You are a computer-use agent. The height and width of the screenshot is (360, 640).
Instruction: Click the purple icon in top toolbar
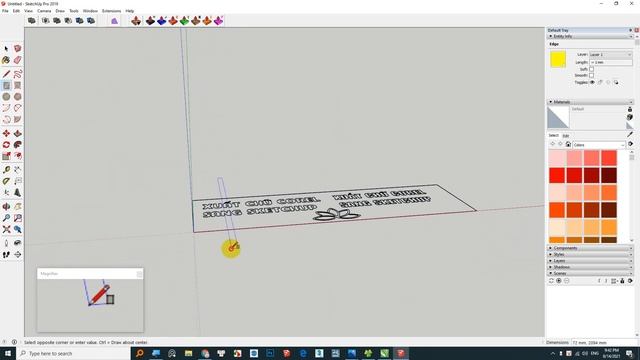tap(114, 21)
